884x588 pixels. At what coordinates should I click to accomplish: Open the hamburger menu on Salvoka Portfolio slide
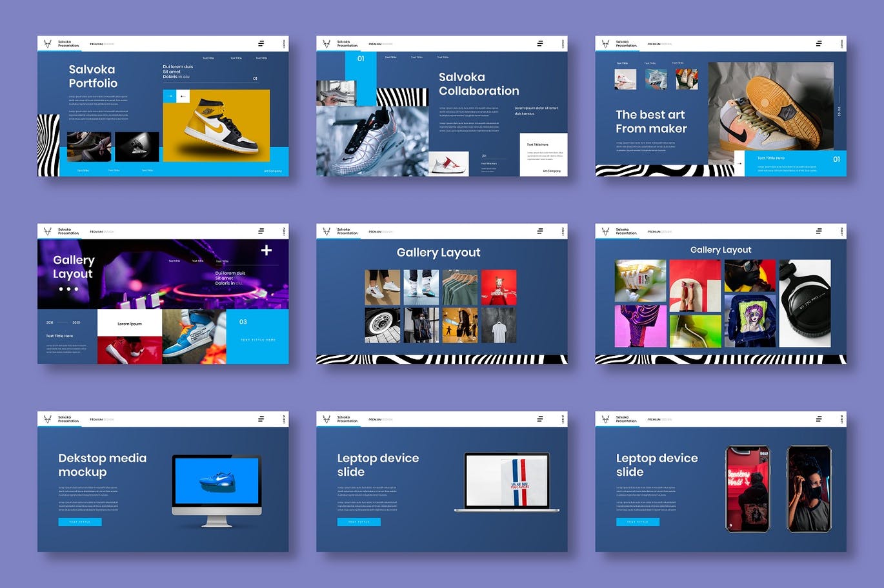pyautogui.click(x=261, y=44)
